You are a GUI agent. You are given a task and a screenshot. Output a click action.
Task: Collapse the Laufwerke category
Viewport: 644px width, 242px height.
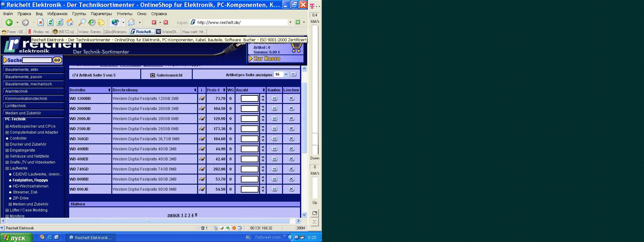(x=7, y=168)
